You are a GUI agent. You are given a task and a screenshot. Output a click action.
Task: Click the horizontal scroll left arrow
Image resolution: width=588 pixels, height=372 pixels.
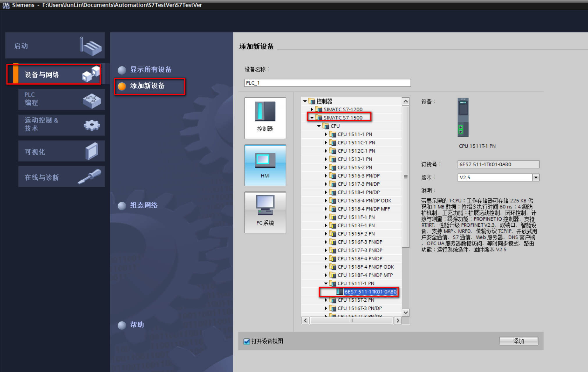(305, 321)
